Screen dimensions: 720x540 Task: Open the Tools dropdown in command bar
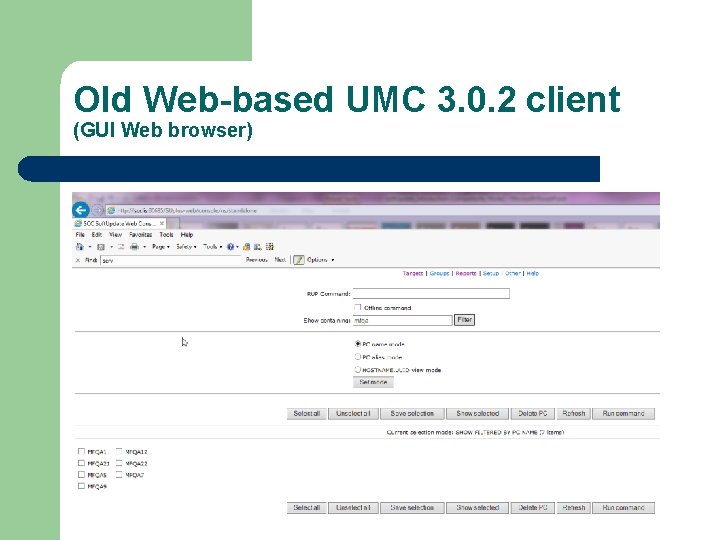point(212,247)
